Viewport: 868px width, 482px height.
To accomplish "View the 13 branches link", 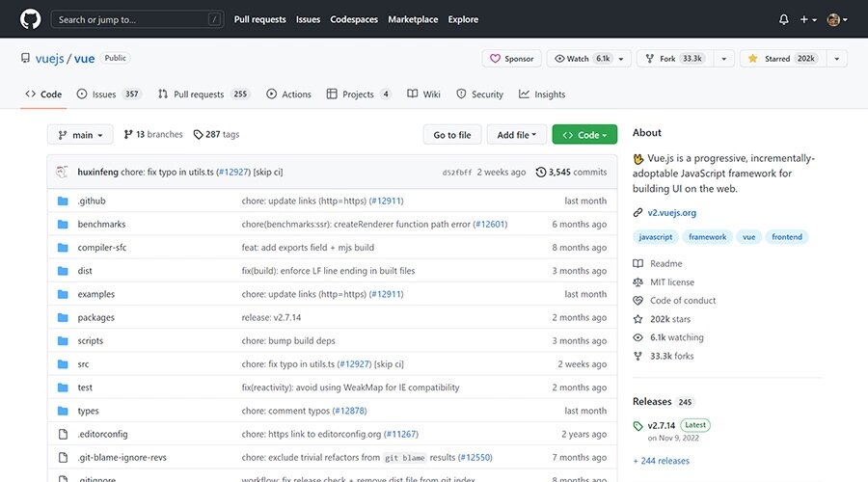I will click(153, 134).
